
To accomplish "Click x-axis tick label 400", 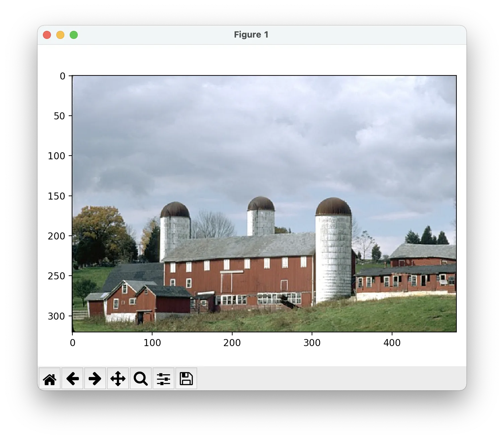I will pyautogui.click(x=392, y=343).
